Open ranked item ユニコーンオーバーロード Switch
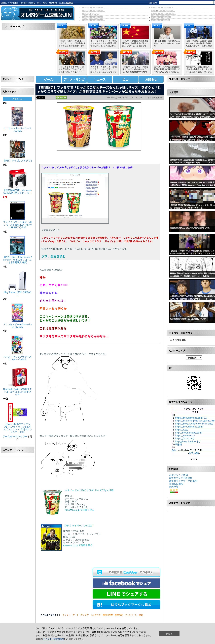This screenshot has width=215, height=644. click(x=17, y=130)
